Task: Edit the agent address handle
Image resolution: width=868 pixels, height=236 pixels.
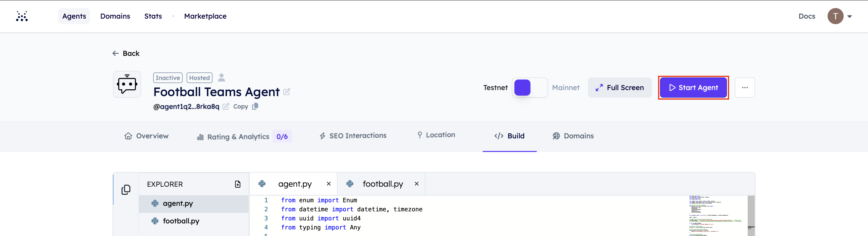Action: click(x=226, y=106)
